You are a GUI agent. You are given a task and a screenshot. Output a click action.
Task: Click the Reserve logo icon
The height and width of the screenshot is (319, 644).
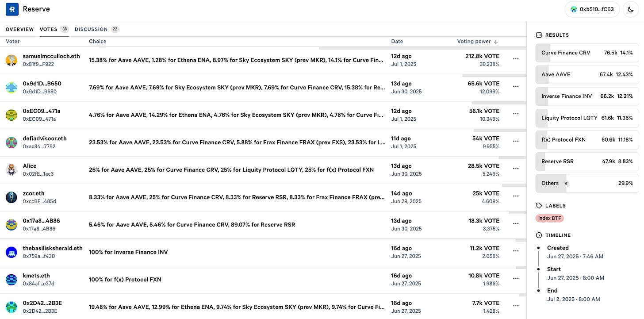[x=12, y=9]
